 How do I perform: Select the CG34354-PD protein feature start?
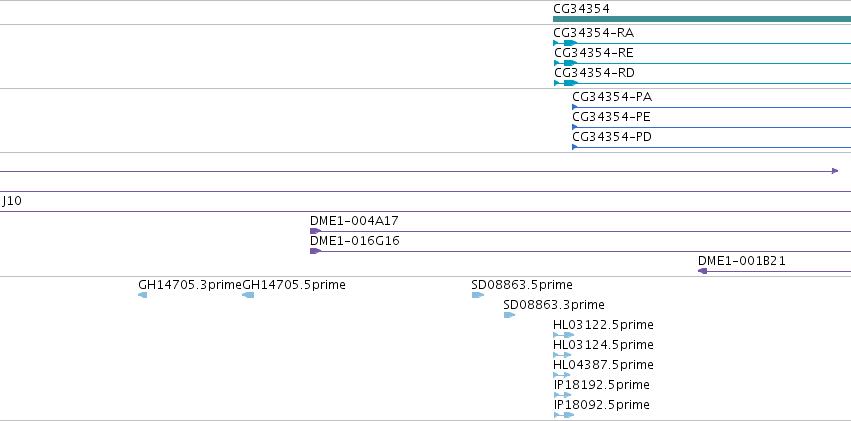tap(575, 147)
